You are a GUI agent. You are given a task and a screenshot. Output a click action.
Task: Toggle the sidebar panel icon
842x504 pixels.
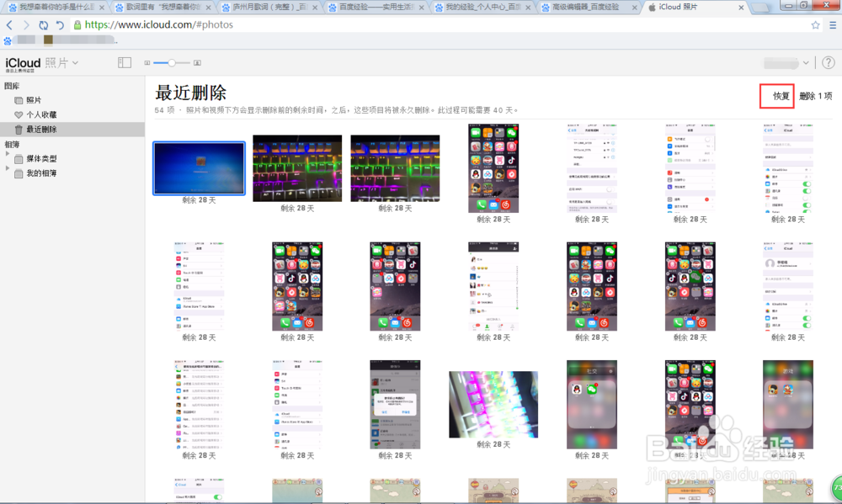124,63
